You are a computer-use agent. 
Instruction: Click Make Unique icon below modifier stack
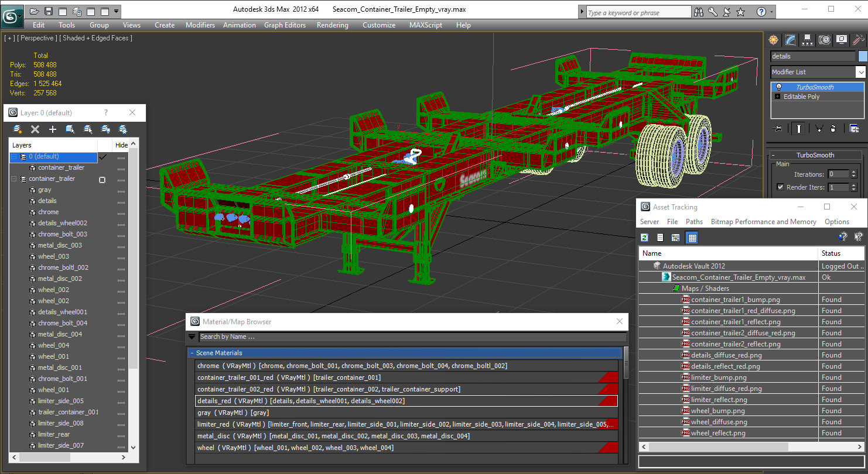(819, 128)
